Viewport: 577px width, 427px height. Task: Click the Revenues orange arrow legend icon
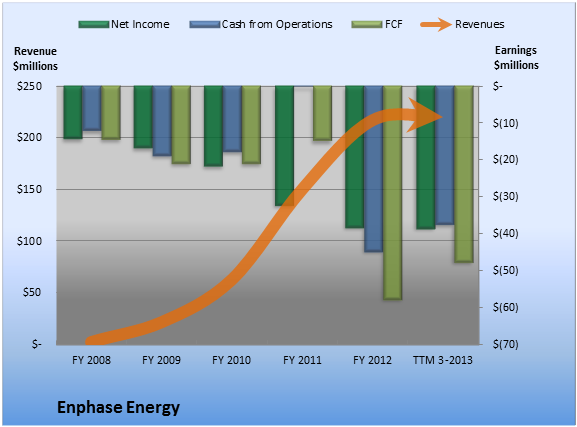436,25
